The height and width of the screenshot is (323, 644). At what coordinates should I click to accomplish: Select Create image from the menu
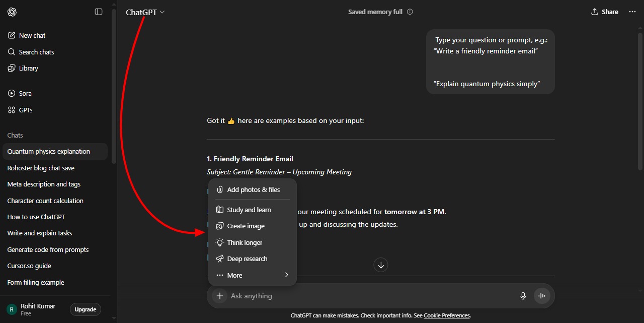coord(246,226)
